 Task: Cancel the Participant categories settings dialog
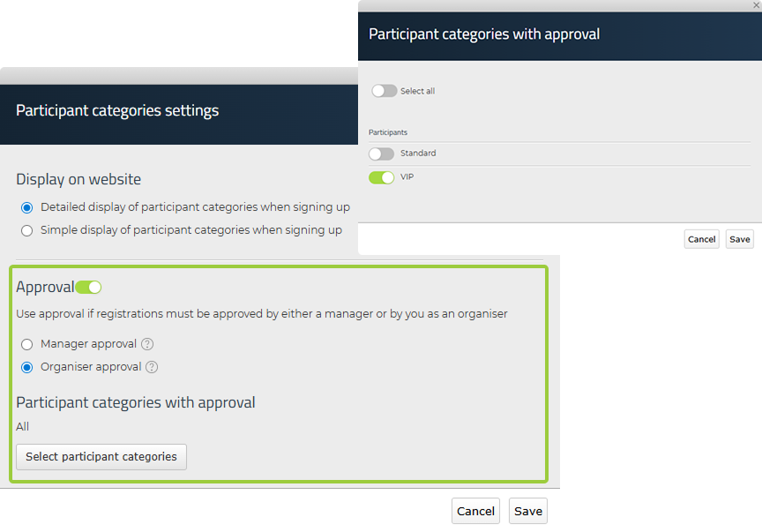pos(475,511)
